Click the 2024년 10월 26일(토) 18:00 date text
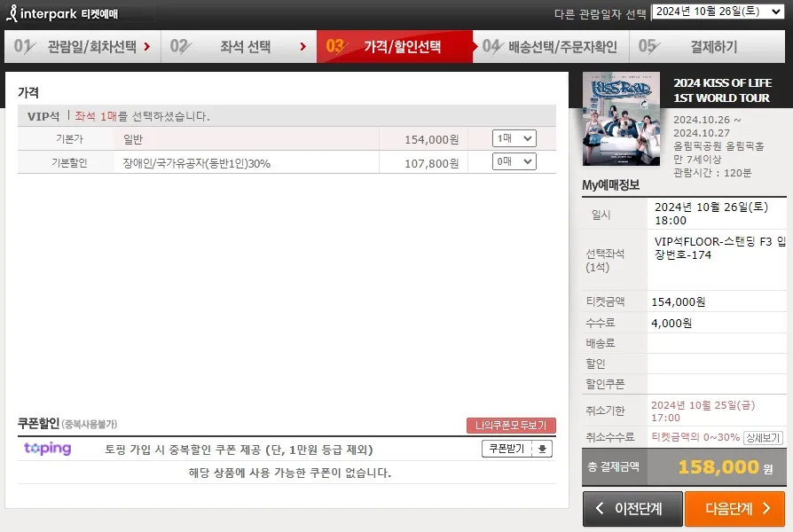The width and height of the screenshot is (793, 532). (x=711, y=214)
